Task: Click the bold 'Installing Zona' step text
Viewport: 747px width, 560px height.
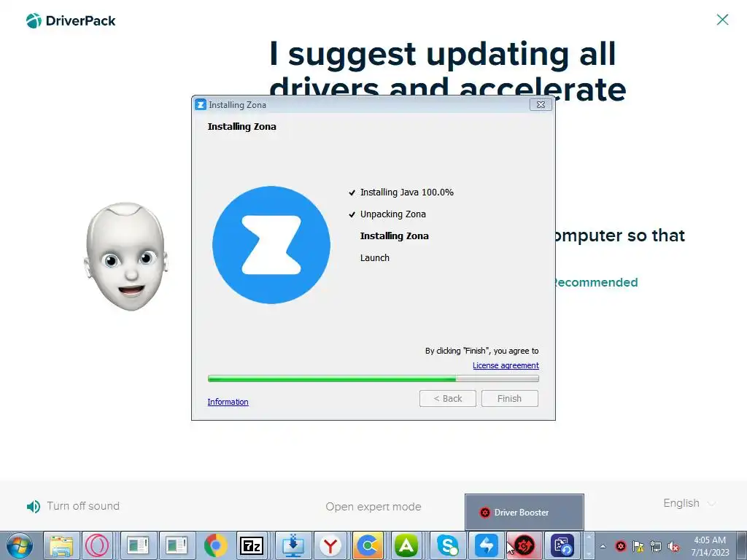Action: pos(394,236)
